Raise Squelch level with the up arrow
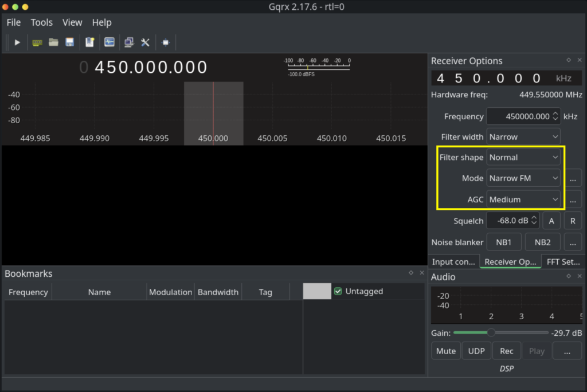587x392 pixels. (534, 218)
